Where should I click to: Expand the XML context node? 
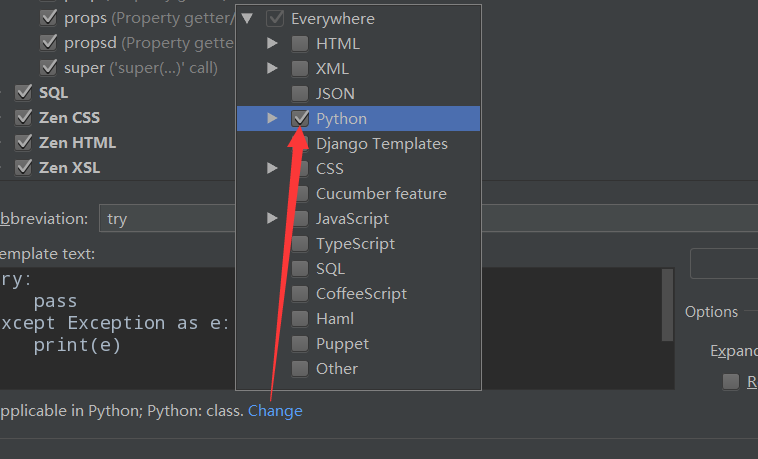click(272, 69)
